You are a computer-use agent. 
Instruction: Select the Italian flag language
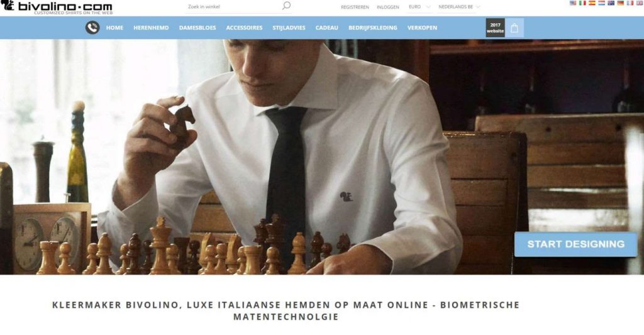[582, 3]
